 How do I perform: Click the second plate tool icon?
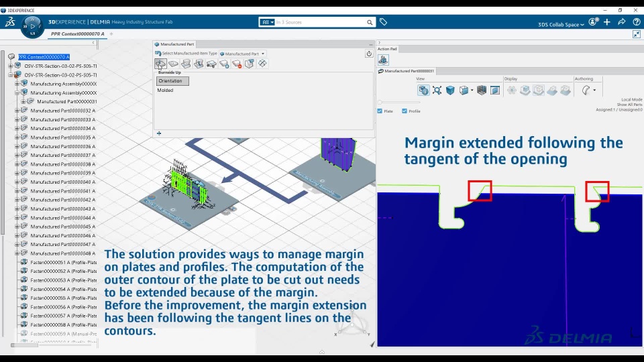[x=173, y=64]
